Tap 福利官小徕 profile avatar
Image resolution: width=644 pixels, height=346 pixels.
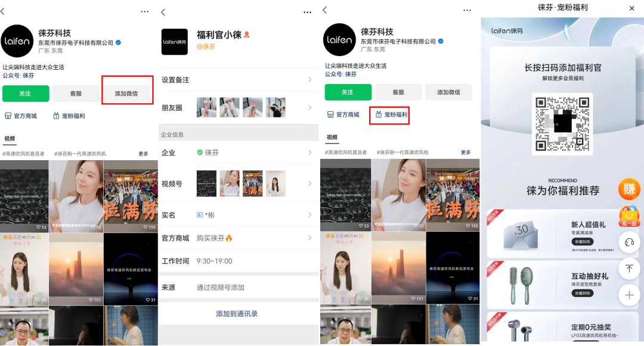[175, 42]
